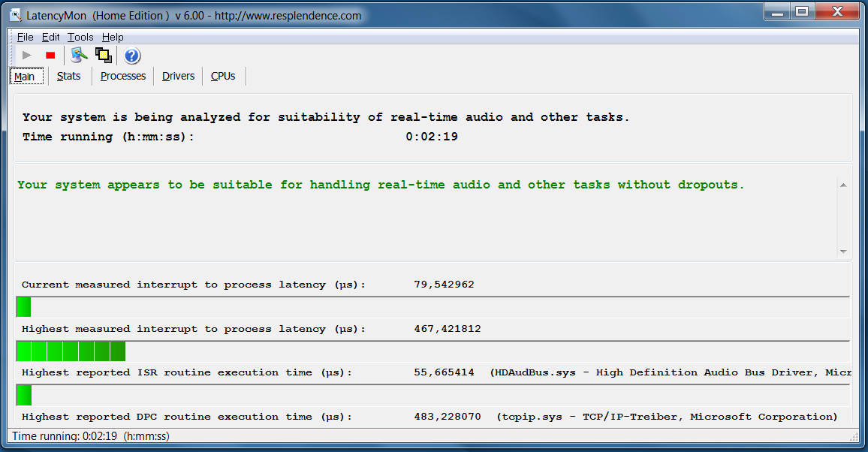Viewport: 868px width, 452px height.
Task: Open the File menu
Action: [25, 37]
